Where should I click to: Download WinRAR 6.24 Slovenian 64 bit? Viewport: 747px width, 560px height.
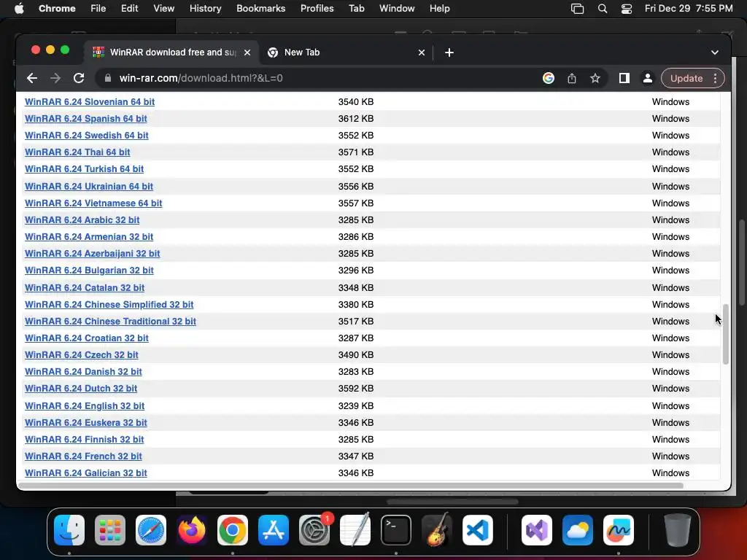click(x=90, y=102)
